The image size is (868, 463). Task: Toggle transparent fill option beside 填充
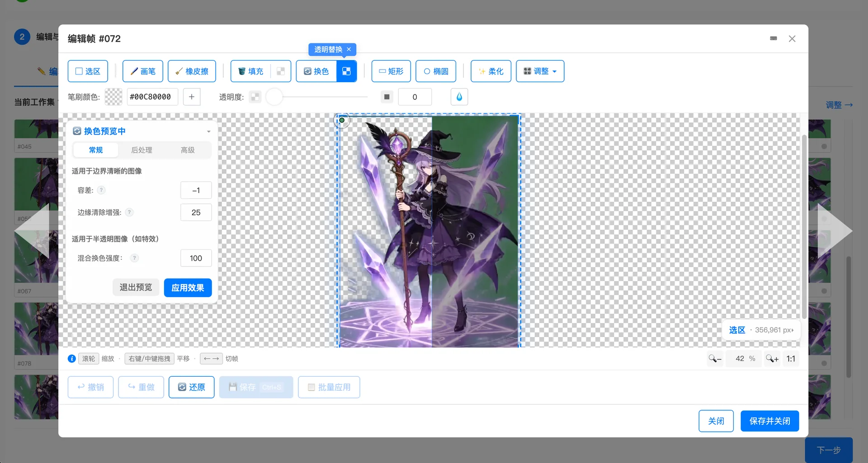(281, 71)
